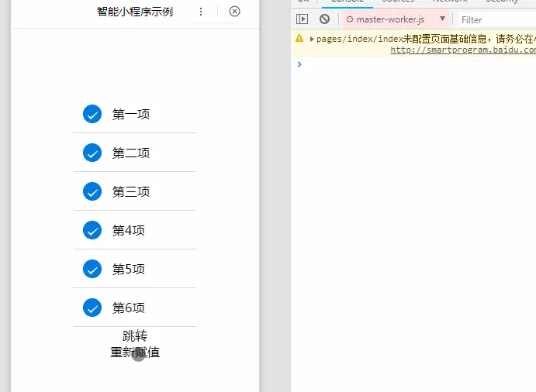Close the mini program with the X icon
The width and height of the screenshot is (536, 392).
click(234, 12)
